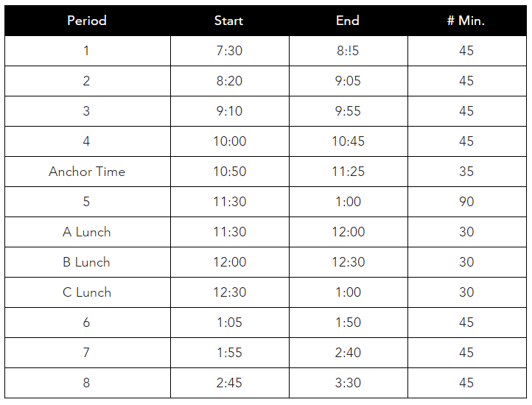Click the 7:30 start time cell

(x=229, y=51)
